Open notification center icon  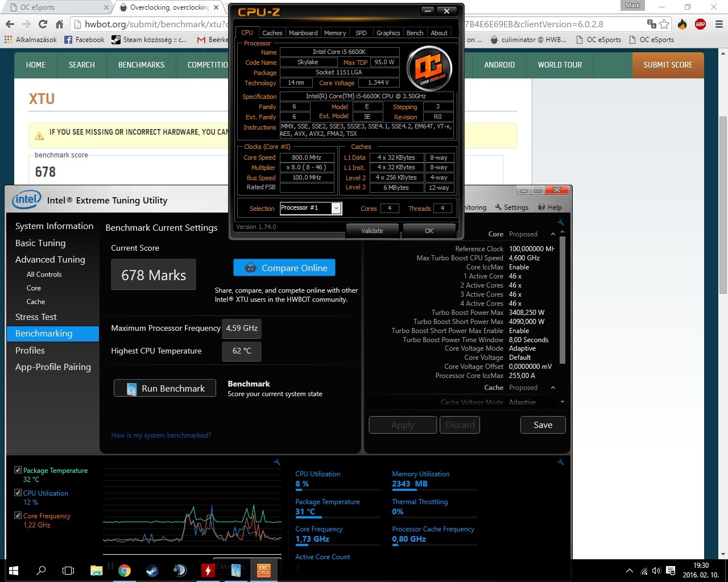671,571
